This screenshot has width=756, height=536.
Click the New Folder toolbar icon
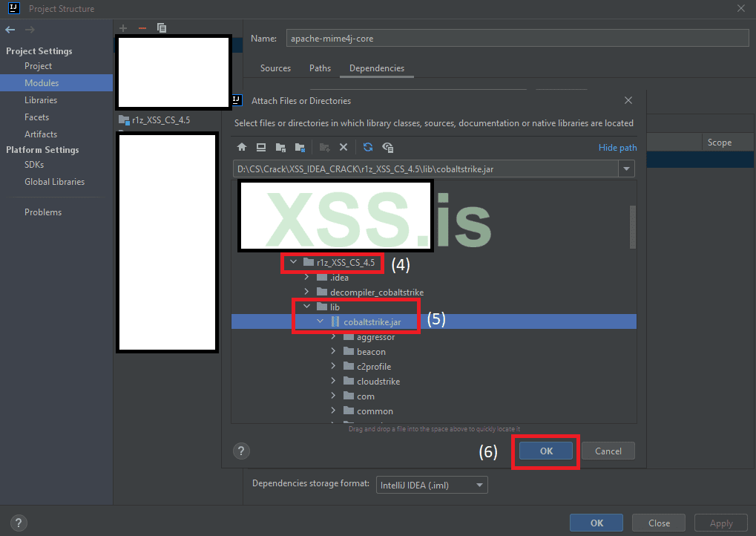(324, 147)
